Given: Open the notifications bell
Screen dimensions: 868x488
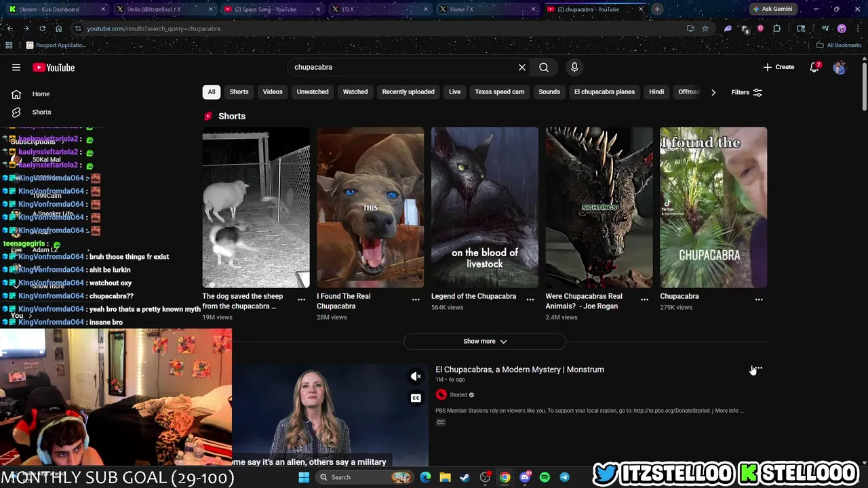Looking at the screenshot, I should coord(814,67).
